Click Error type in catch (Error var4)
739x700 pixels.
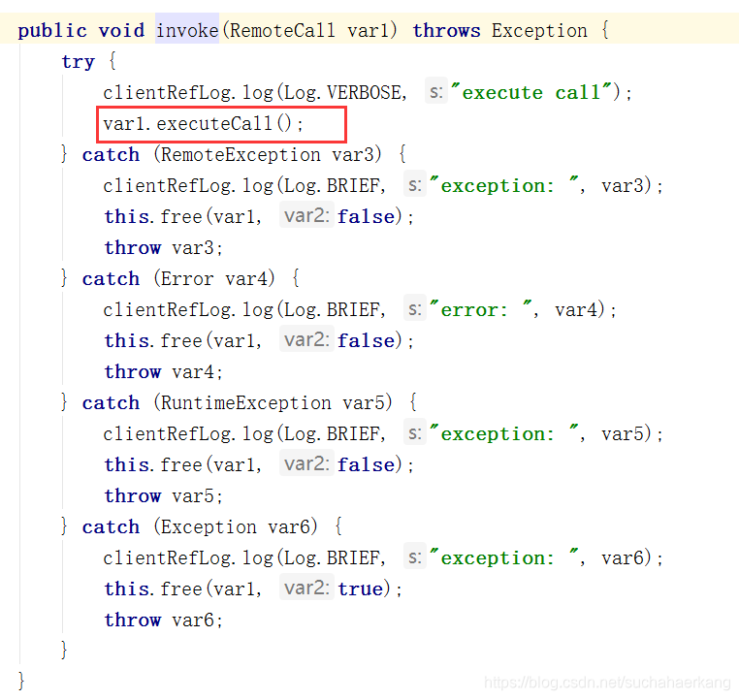click(187, 279)
